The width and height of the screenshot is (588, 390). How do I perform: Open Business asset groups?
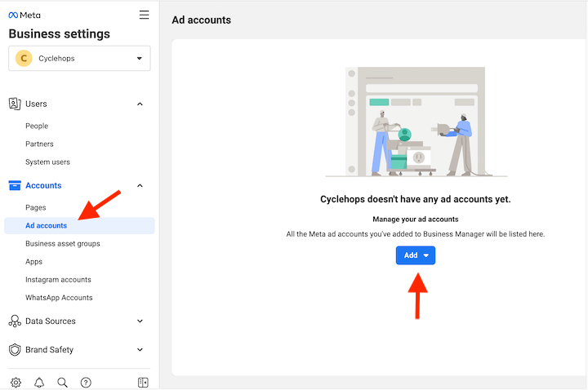pyautogui.click(x=63, y=243)
